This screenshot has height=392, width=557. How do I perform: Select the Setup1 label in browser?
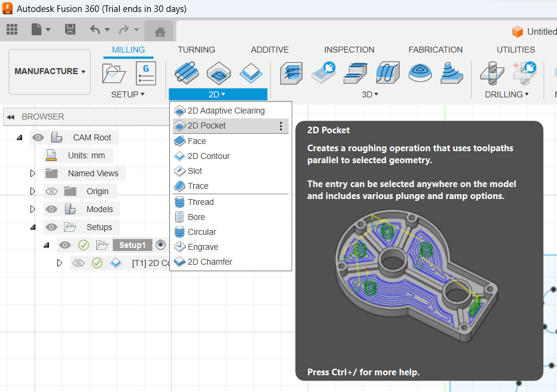point(132,245)
